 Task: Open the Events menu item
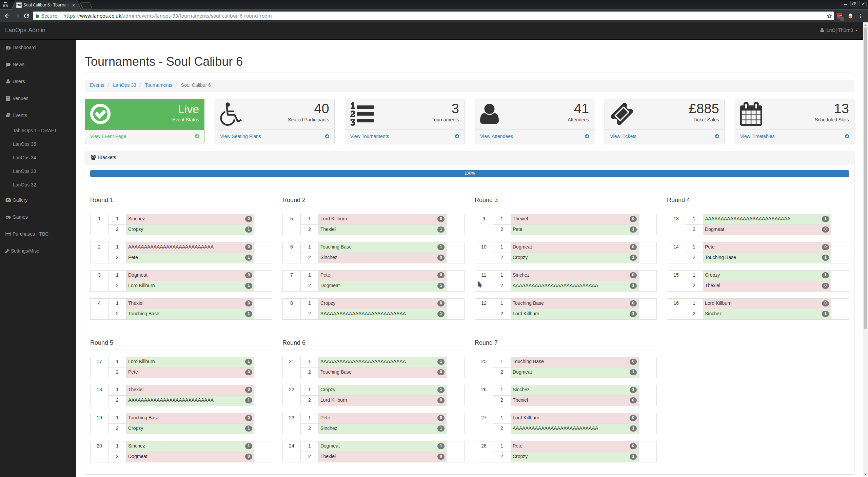(x=20, y=115)
